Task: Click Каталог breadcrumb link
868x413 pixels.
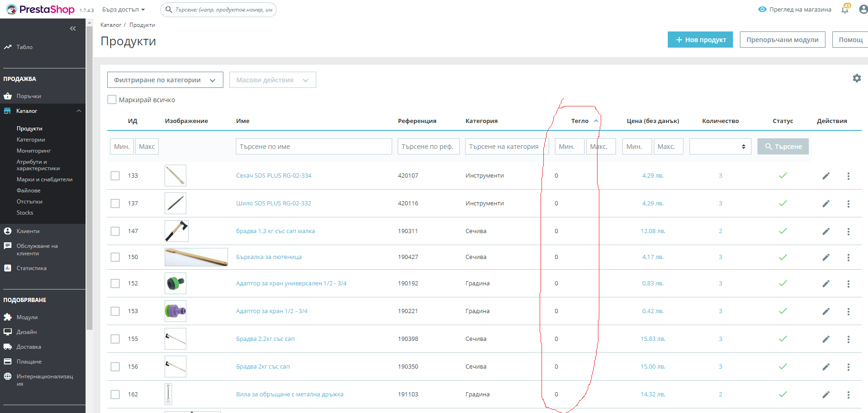Action: pos(111,25)
